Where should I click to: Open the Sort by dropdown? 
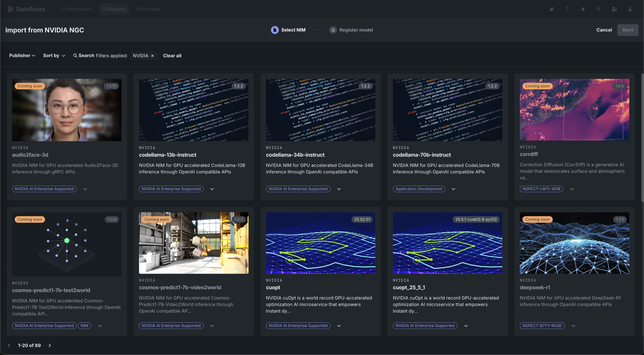[54, 56]
